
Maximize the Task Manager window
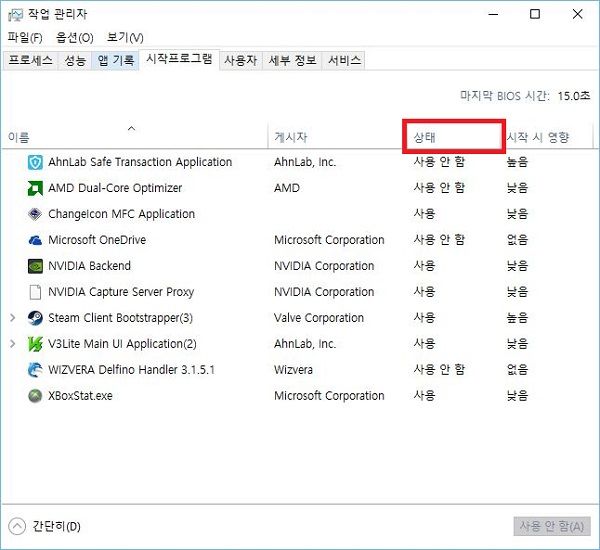click(535, 15)
